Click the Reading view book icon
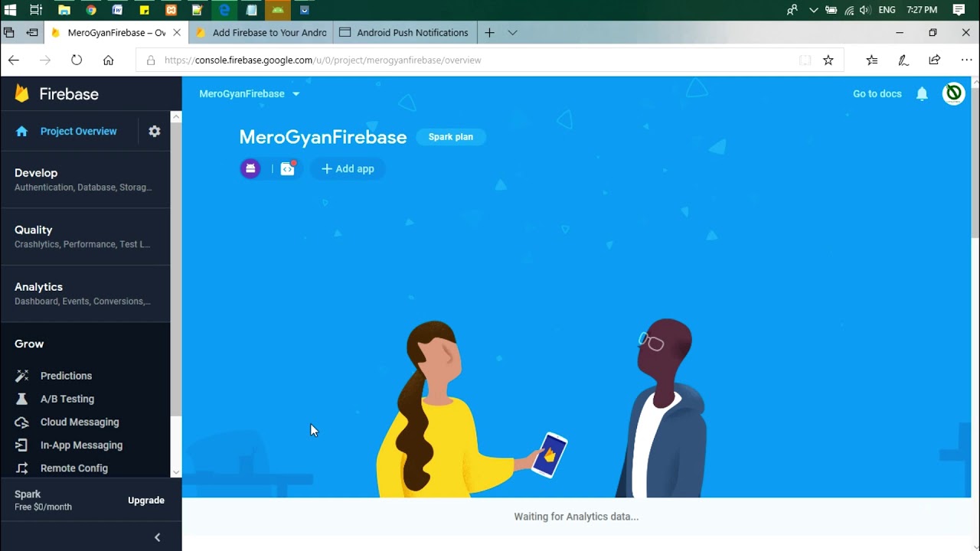This screenshot has width=980, height=551. point(805,60)
